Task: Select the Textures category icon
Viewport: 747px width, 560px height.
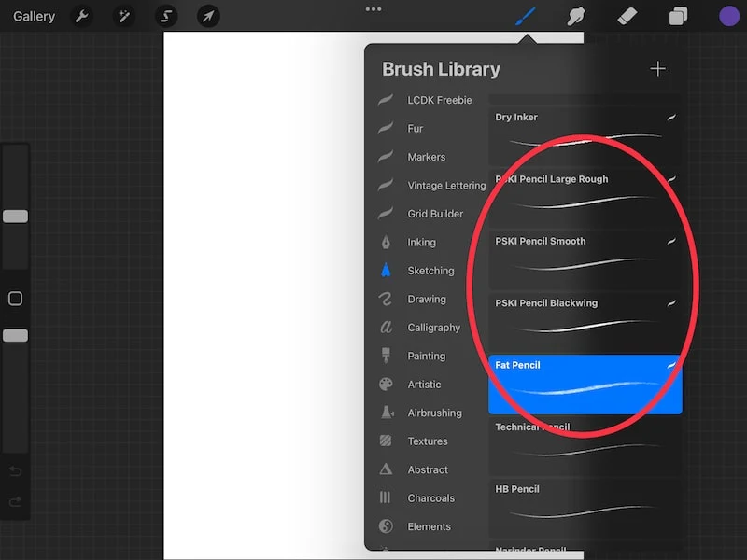Action: click(386, 441)
